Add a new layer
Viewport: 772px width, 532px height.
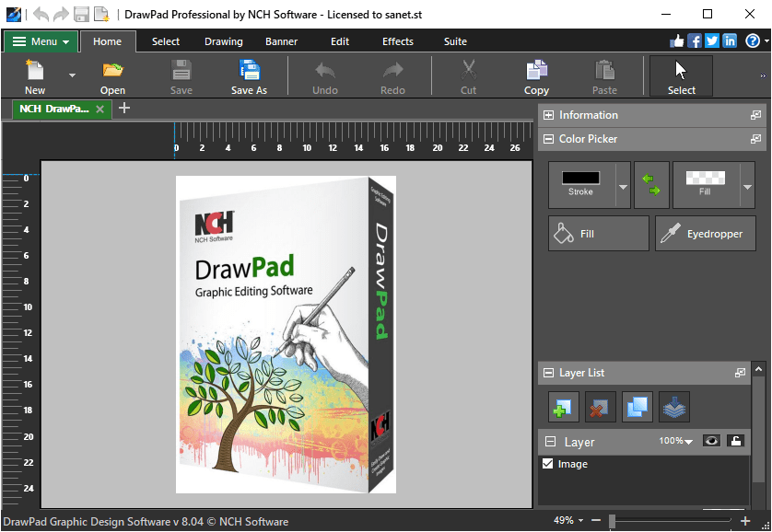pos(563,407)
